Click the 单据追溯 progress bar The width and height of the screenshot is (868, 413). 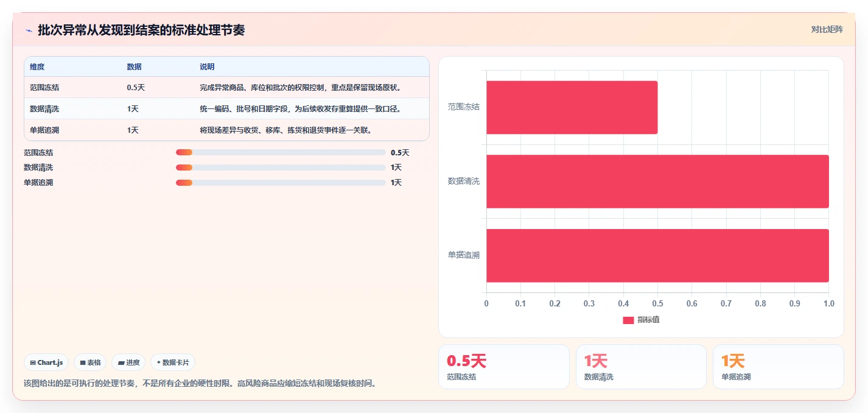point(281,182)
